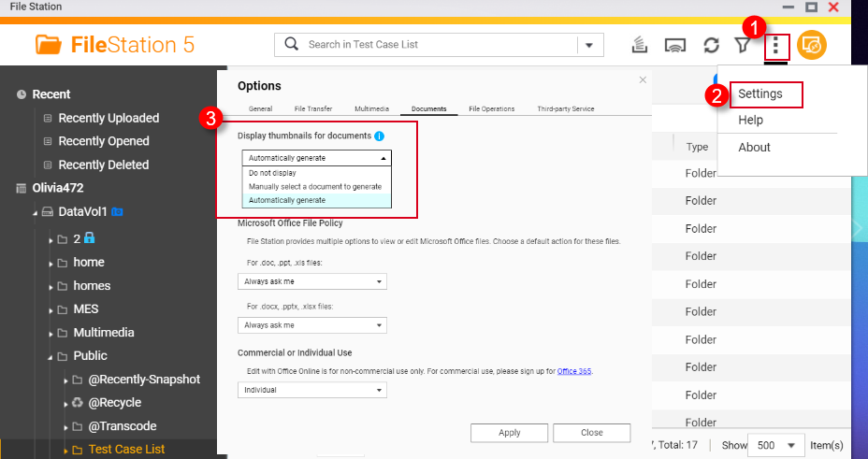Open the Office 365 link
This screenshot has width=868, height=459.
574,371
